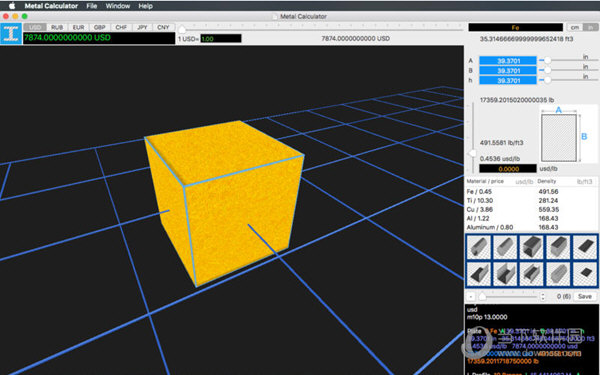Switch currency to RUB
This screenshot has height=375, width=600.
coord(57,27)
